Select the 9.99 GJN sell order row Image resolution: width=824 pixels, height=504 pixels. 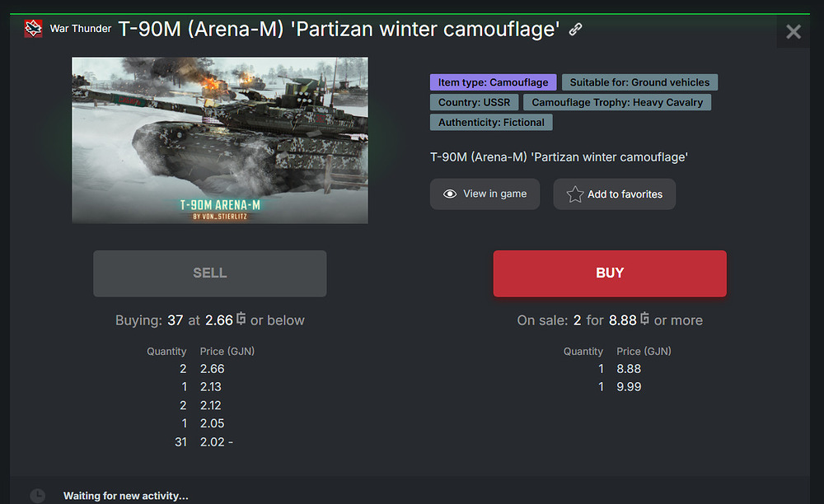[619, 387]
